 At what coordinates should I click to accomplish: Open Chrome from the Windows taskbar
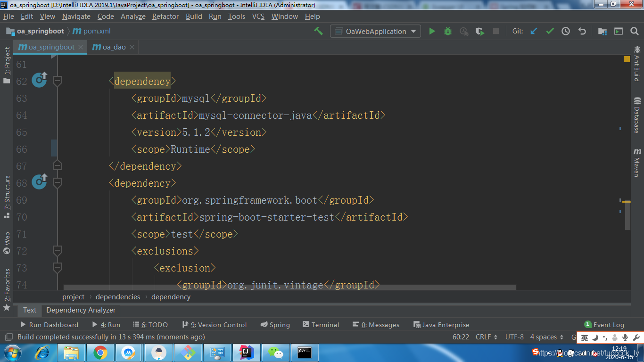[100, 353]
